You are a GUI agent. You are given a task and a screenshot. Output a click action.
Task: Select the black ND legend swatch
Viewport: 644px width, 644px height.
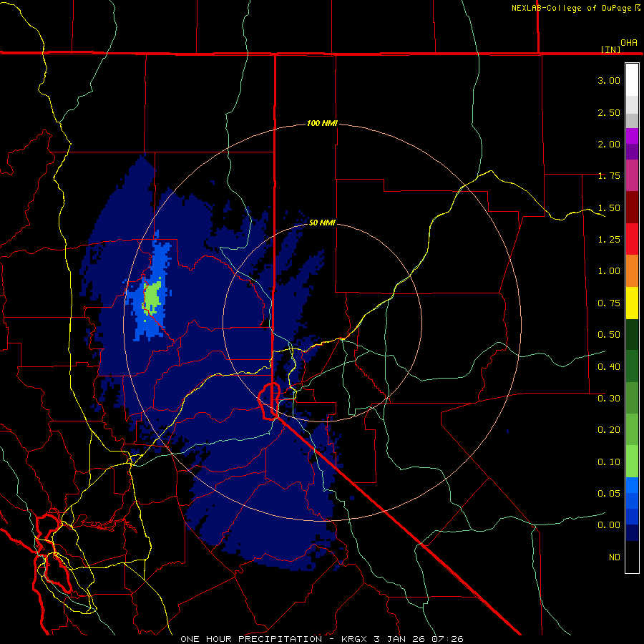pyautogui.click(x=632, y=557)
